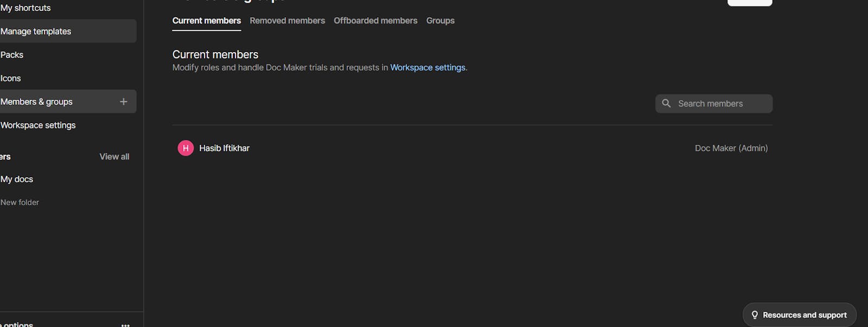Select the Current members tab
Screen dimensions: 868x327
[x=206, y=21]
